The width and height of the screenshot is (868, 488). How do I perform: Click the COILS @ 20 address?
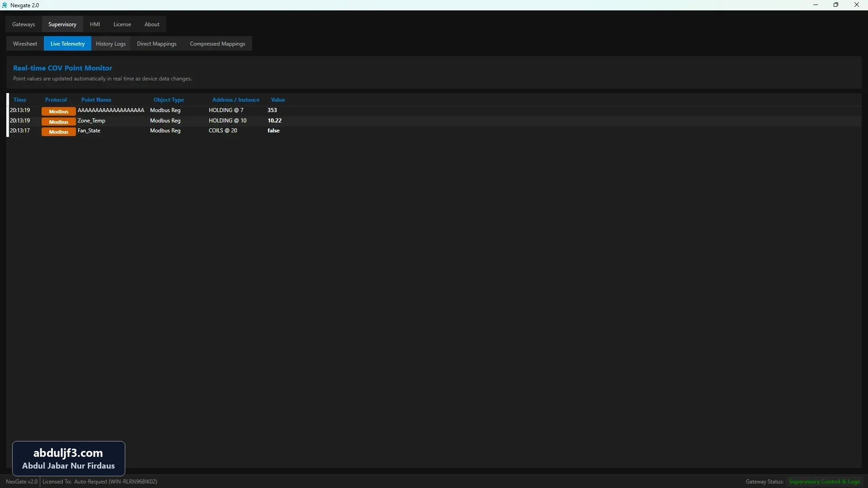(x=223, y=131)
